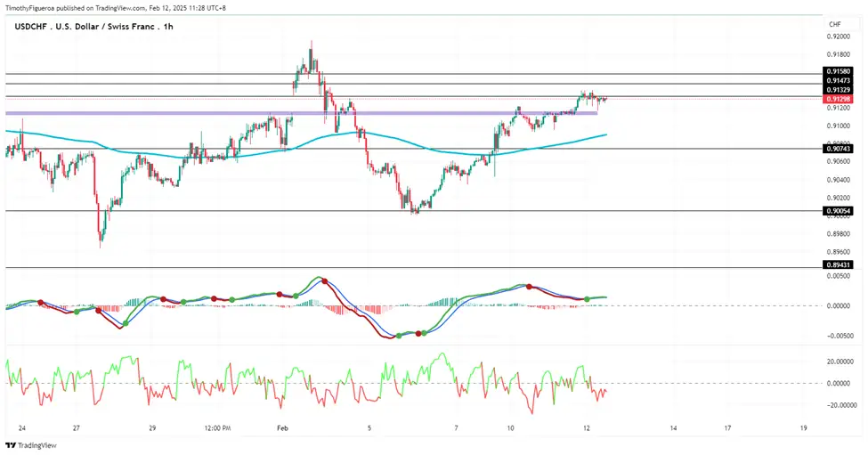Click the -0.00500 MACD axis value

(838, 336)
